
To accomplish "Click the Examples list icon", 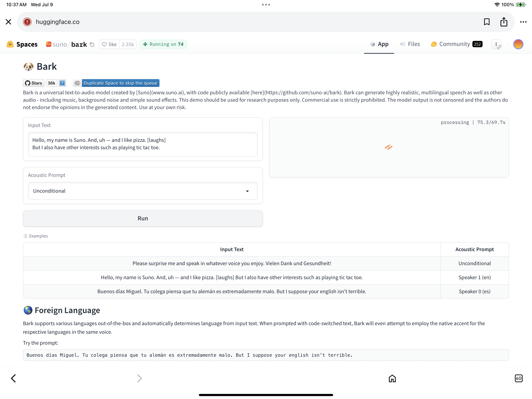I will click(x=25, y=236).
